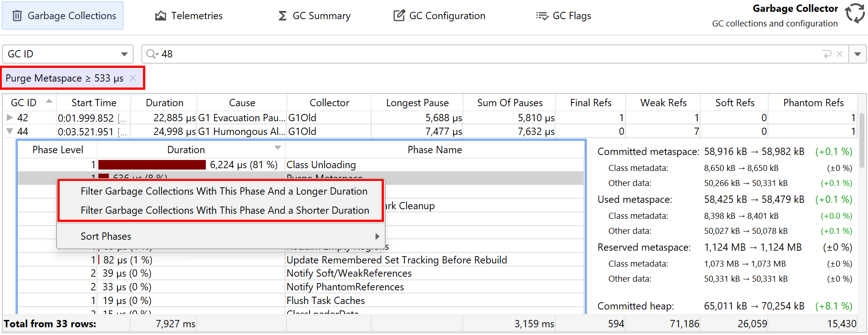Click the GC Configuration edit icon
The width and height of the screenshot is (868, 335).
[x=399, y=16]
